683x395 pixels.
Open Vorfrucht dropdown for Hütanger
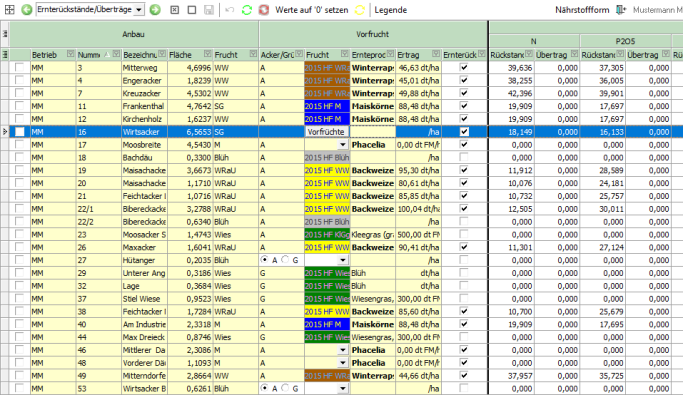click(343, 260)
